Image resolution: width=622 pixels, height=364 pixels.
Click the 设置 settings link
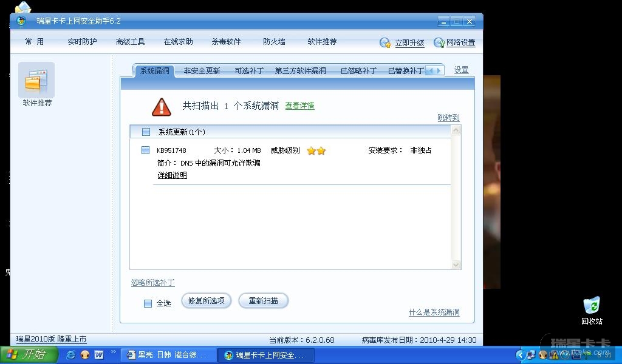coord(462,70)
